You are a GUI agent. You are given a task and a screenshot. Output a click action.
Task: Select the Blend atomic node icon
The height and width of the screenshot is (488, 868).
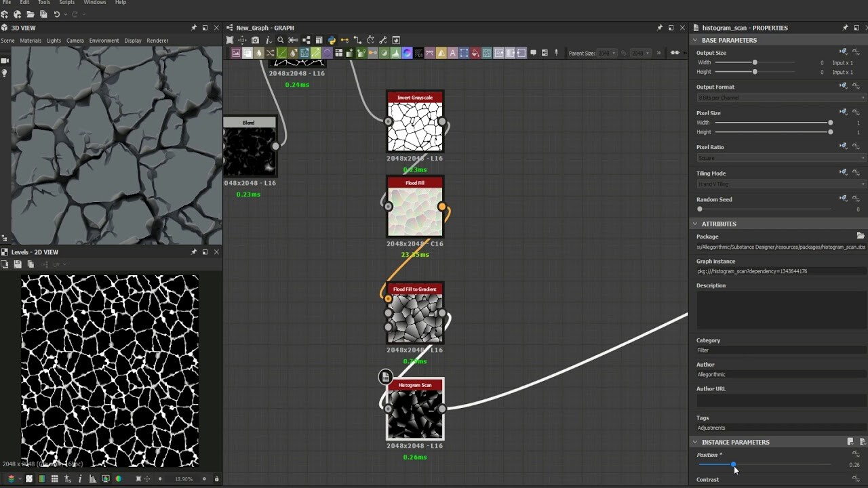point(247,52)
